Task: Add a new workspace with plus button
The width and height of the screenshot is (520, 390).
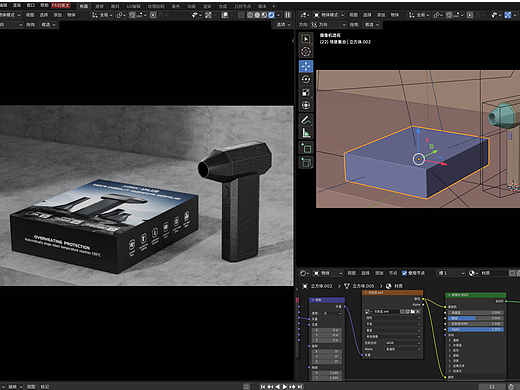Action: point(274,6)
